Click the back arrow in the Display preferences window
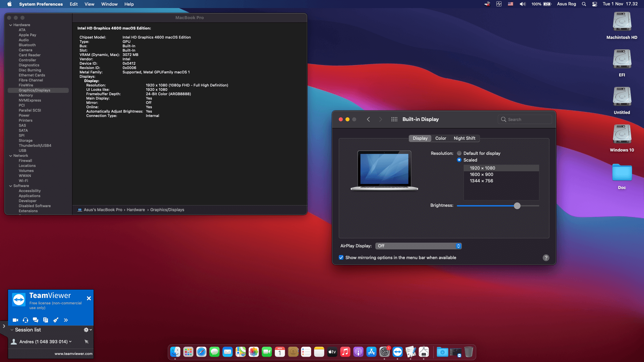Image resolution: width=644 pixels, height=362 pixels. click(368, 119)
